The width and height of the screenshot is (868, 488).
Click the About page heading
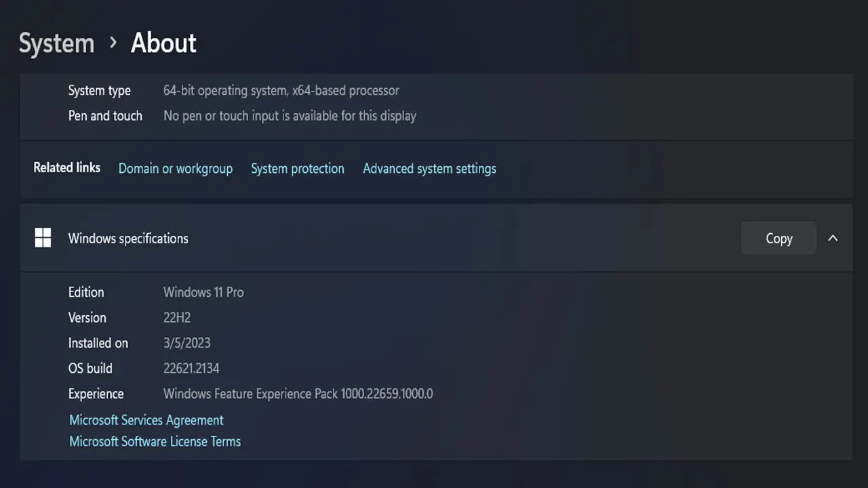click(x=163, y=43)
